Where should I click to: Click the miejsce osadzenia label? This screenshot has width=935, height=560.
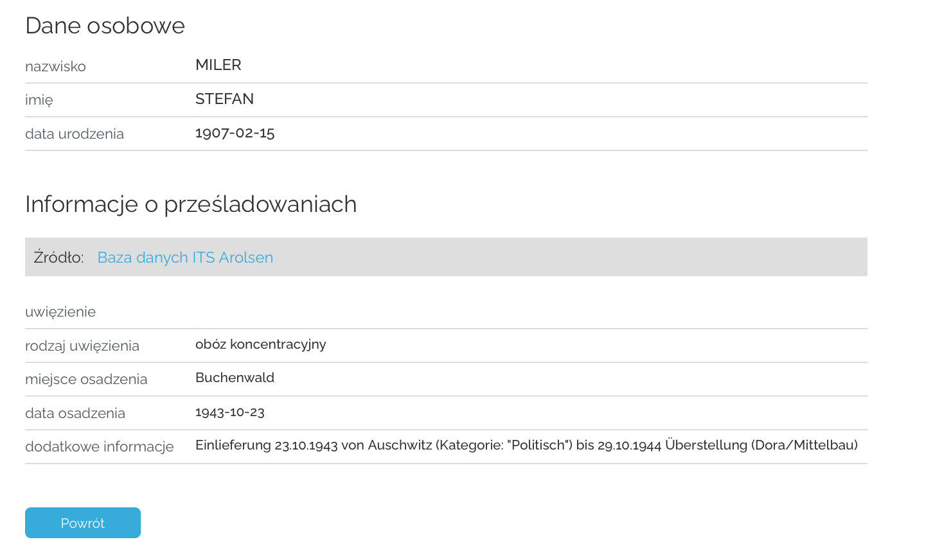pos(86,380)
